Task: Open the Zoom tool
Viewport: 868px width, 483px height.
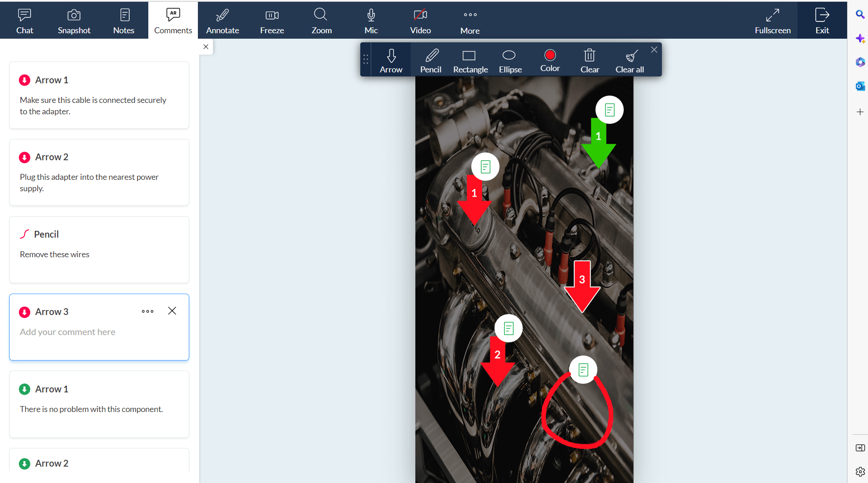Action: 321,20
